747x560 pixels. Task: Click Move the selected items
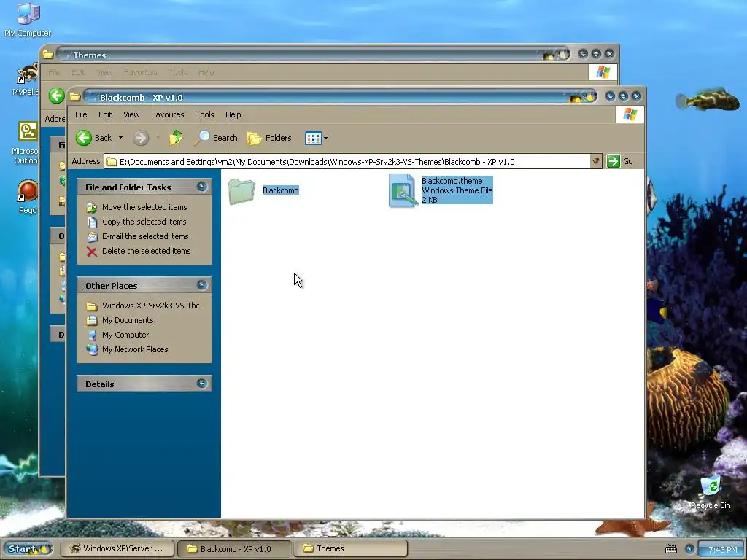[x=144, y=207]
